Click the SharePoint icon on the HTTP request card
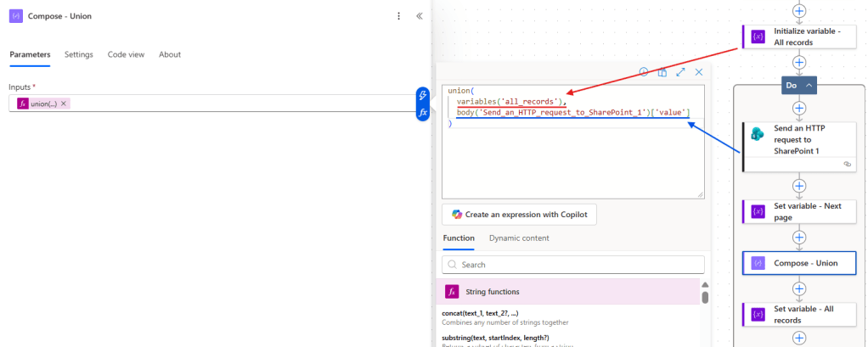The height and width of the screenshot is (347, 868). click(758, 134)
